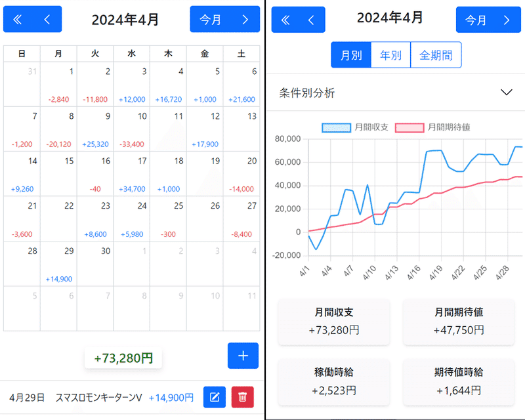Image resolution: width=525 pixels, height=420 pixels.
Task: Select the 全期間 tab
Action: [x=436, y=55]
